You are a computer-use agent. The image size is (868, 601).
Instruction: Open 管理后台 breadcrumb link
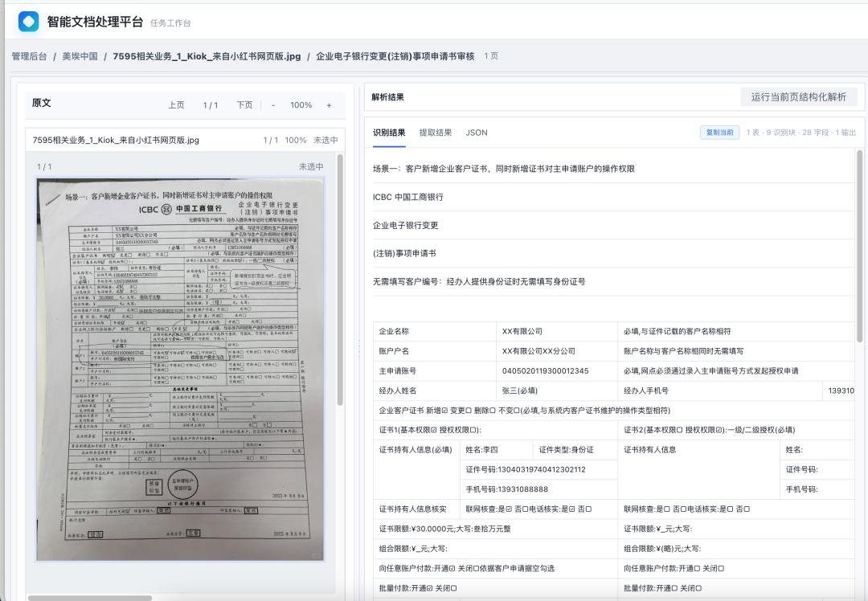[30, 56]
